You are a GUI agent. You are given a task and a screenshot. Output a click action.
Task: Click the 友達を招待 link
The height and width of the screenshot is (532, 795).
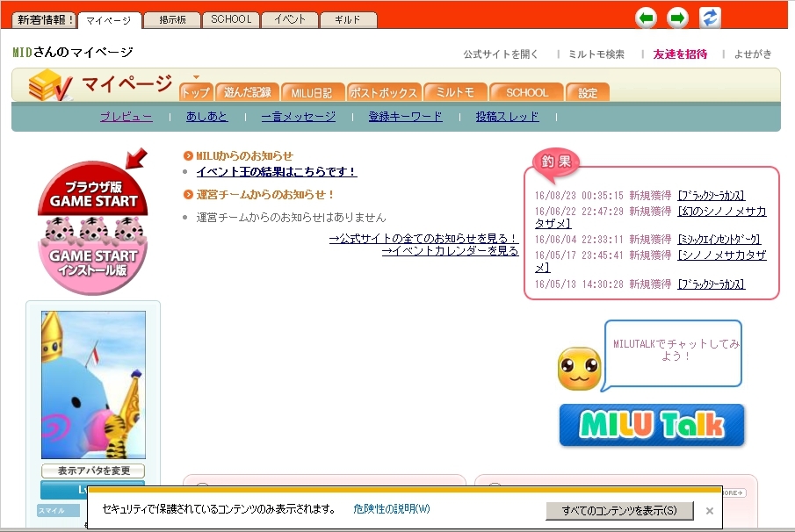pos(679,54)
